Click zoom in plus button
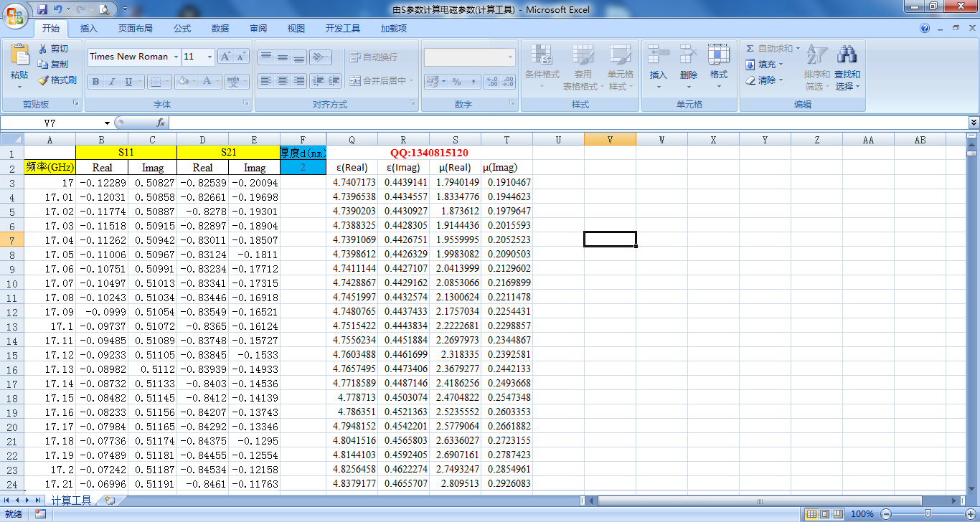 tap(969, 514)
